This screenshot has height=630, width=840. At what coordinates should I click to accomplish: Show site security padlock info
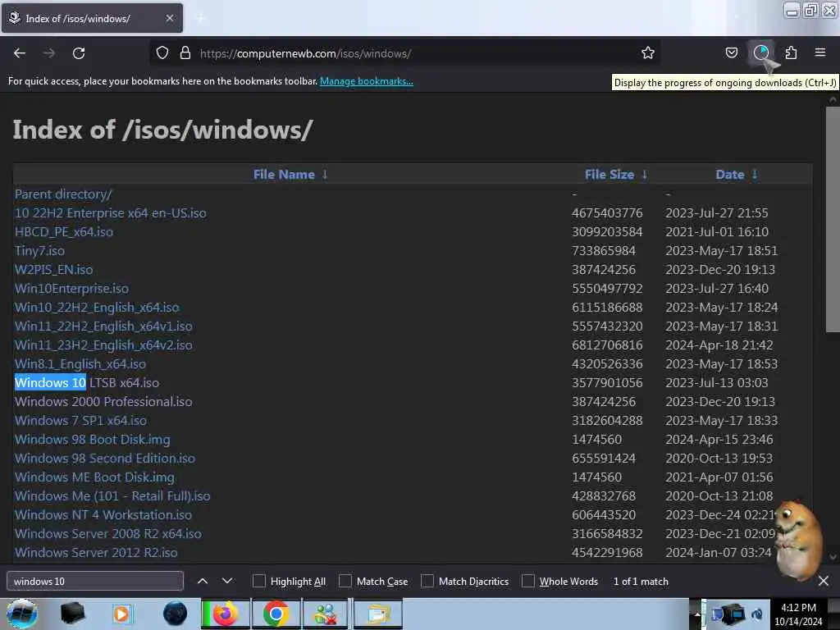coord(185,52)
